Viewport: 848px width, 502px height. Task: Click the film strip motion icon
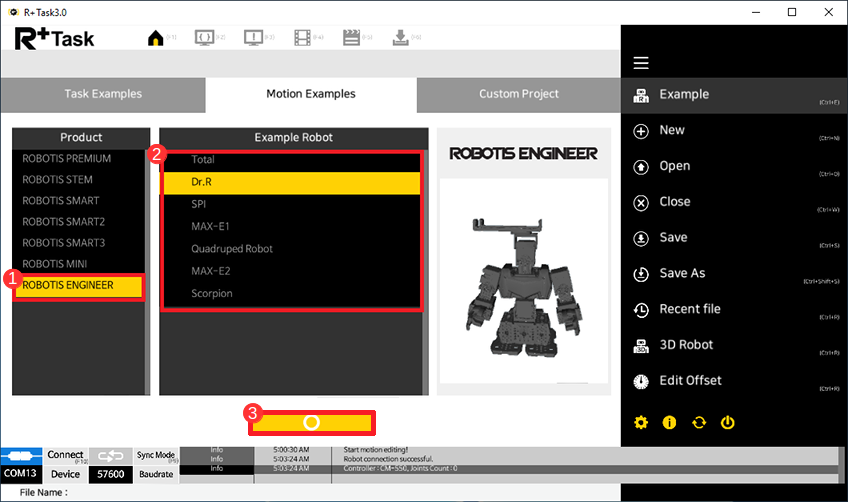[303, 38]
